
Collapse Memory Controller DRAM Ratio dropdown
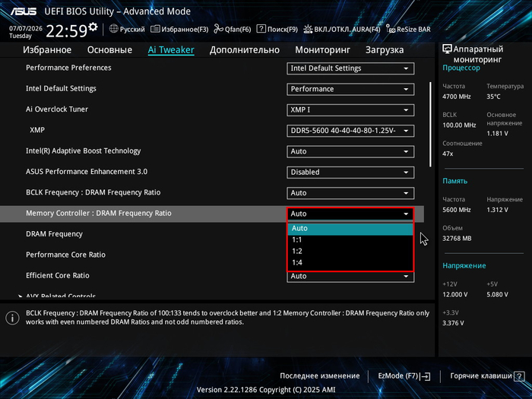click(350, 214)
